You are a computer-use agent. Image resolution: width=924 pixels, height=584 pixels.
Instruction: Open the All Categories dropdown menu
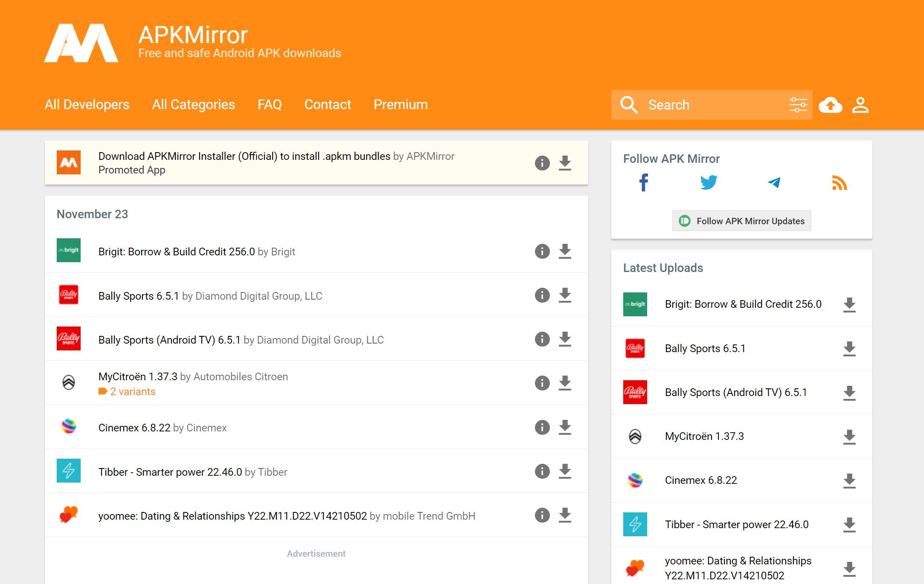[x=193, y=104]
